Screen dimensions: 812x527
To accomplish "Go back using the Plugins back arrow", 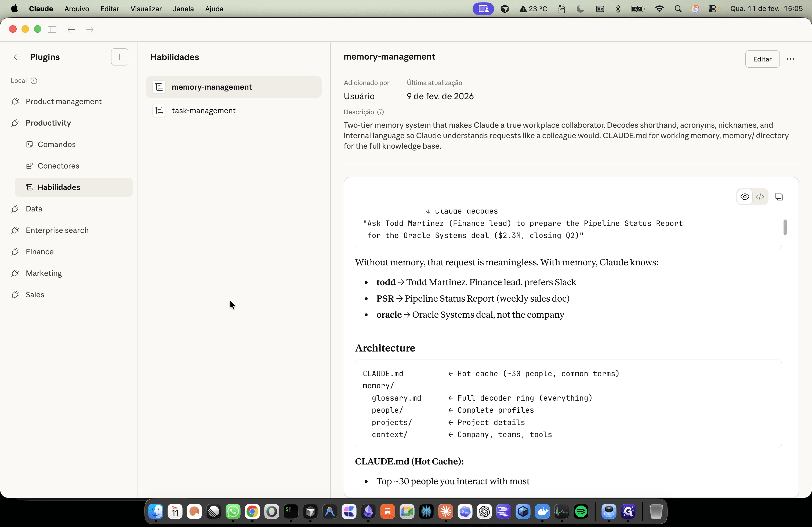I will tap(17, 57).
